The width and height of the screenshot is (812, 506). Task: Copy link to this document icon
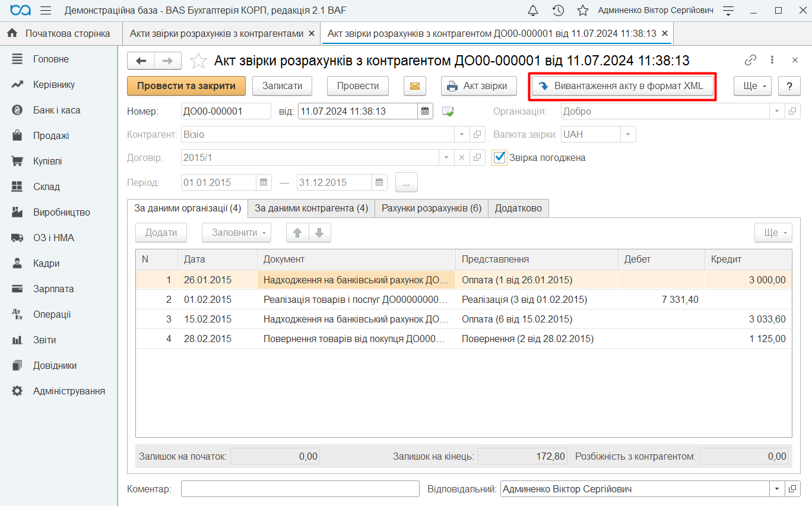[x=751, y=60]
